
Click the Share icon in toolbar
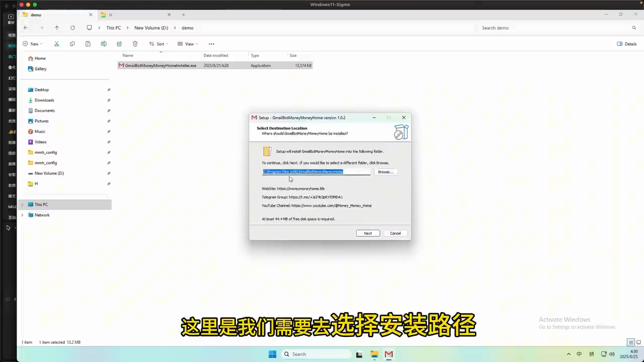119,44
